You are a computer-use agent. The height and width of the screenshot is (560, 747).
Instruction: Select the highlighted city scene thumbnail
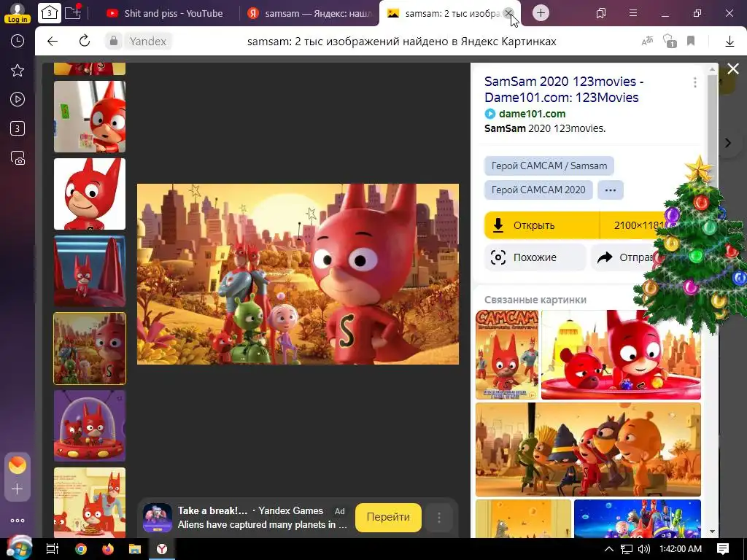[x=90, y=348]
